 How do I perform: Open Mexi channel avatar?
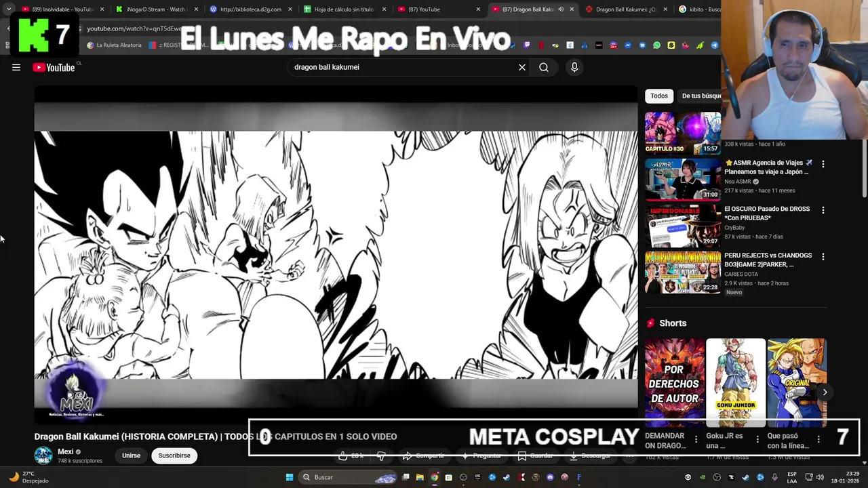(x=43, y=455)
